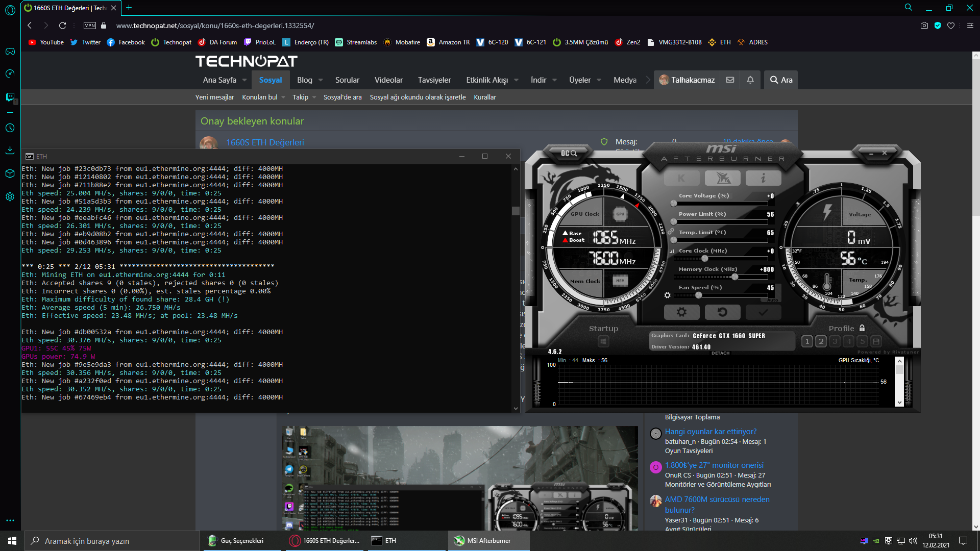Open the Afterburner OC Scanner
The width and height of the screenshot is (980, 551).
click(x=568, y=153)
